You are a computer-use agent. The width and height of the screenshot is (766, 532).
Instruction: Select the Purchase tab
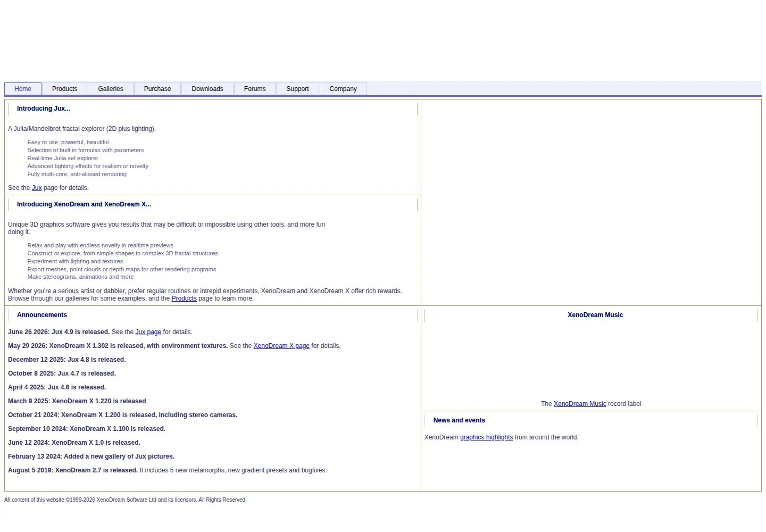157,89
